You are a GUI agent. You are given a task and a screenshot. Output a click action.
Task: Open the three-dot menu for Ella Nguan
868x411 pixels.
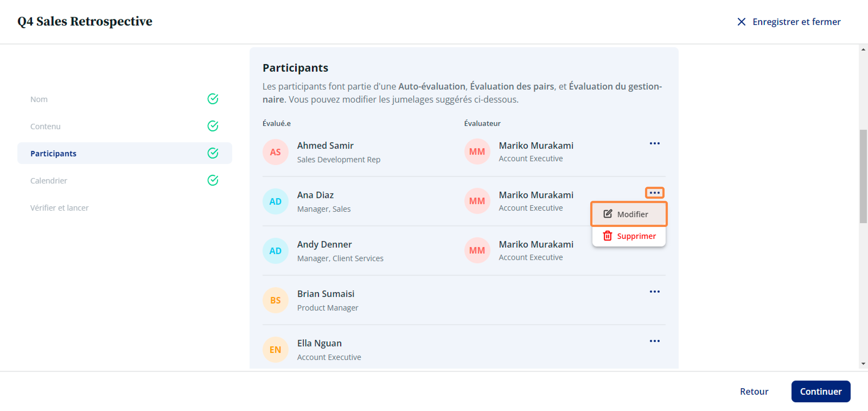click(x=654, y=341)
